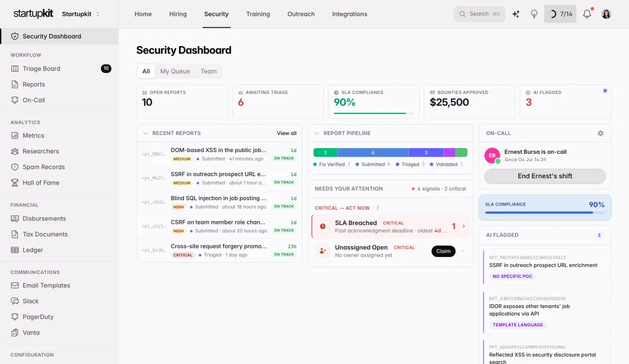Click the EB on-call avatar
This screenshot has height=364, width=629.
pyautogui.click(x=492, y=156)
